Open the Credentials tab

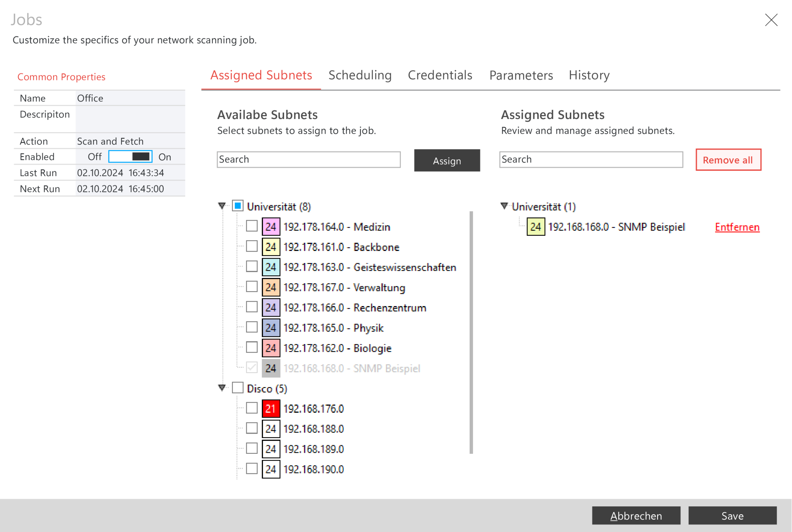click(x=440, y=75)
